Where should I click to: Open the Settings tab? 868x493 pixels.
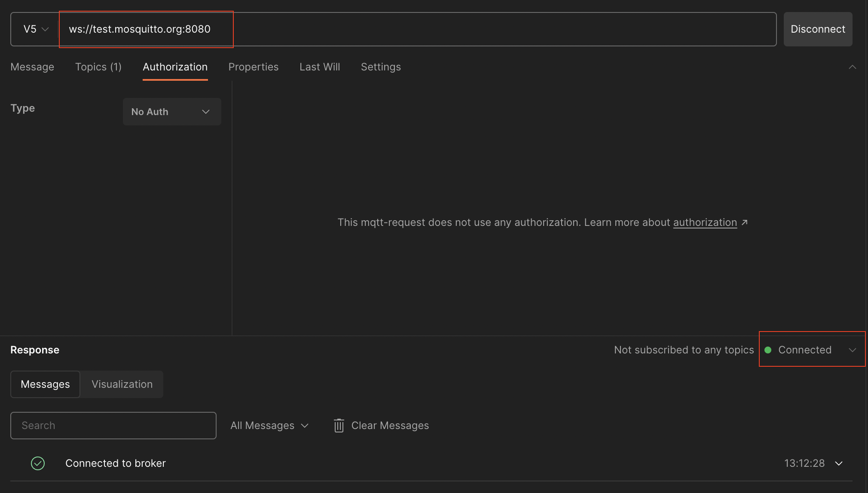pyautogui.click(x=380, y=67)
